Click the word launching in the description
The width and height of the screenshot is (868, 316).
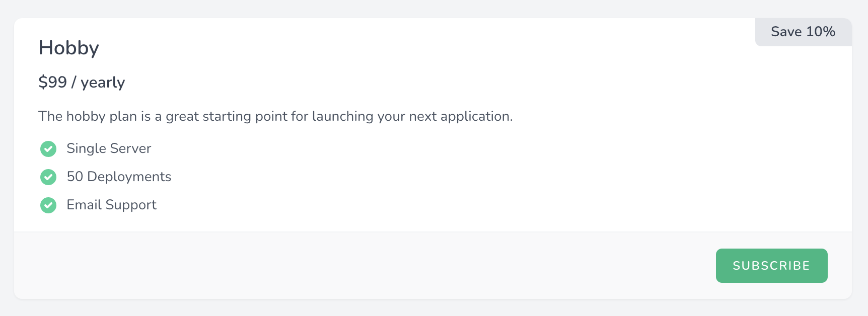coord(342,117)
